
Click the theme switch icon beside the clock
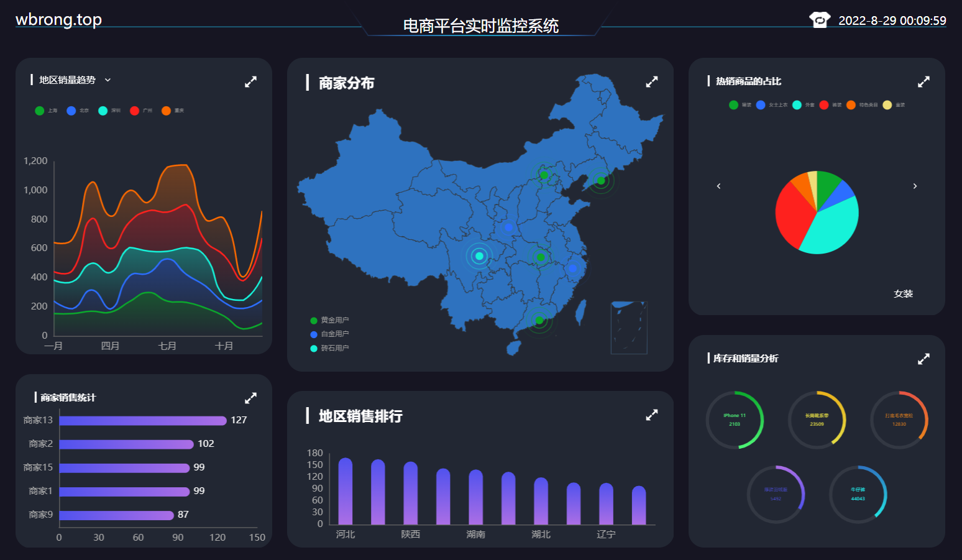pyautogui.click(x=820, y=20)
